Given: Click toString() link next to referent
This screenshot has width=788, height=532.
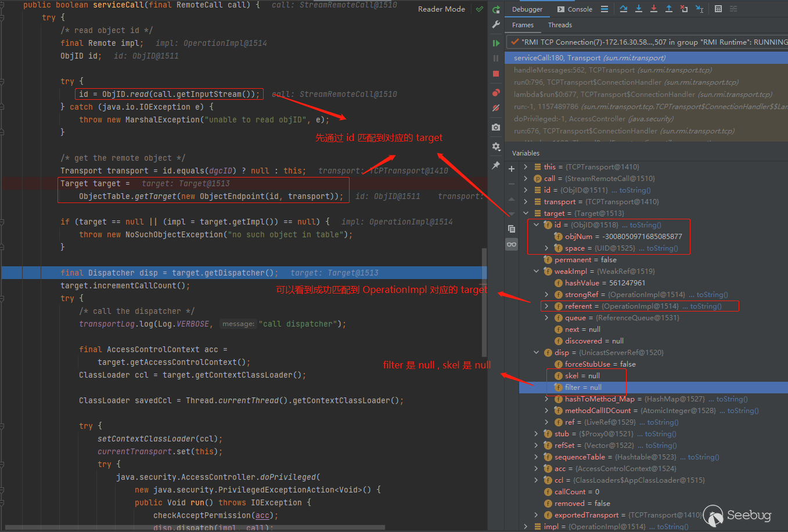Looking at the screenshot, I should pos(706,306).
